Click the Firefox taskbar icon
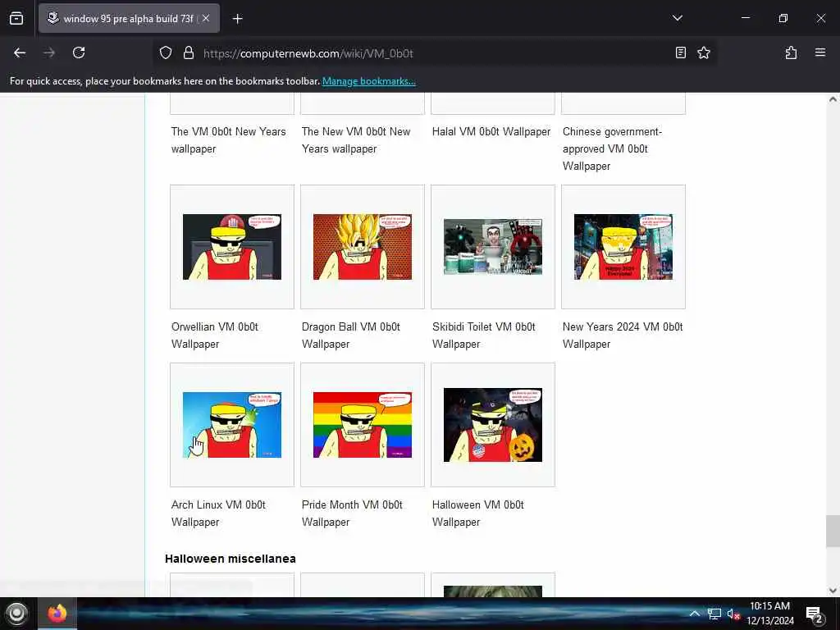Screen dimensions: 840x630 (x=57, y=614)
